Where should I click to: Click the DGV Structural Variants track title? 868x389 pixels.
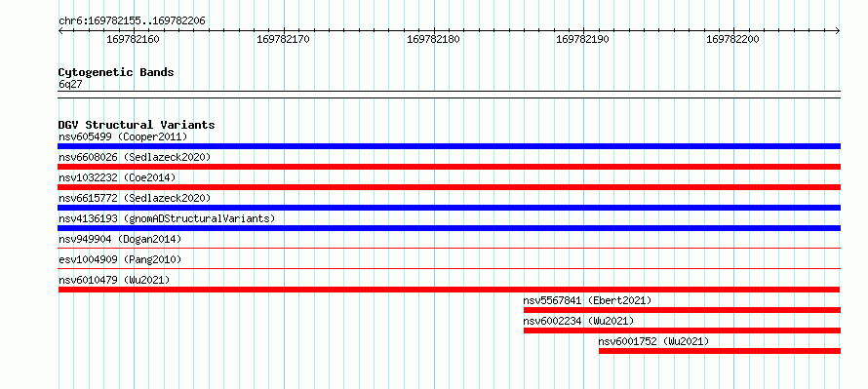(x=137, y=125)
